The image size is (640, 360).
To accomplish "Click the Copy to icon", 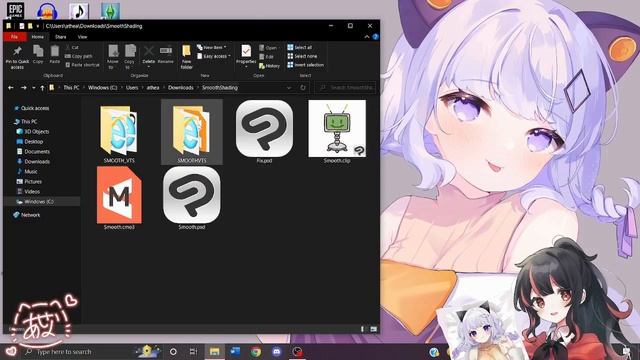I will click(130, 56).
